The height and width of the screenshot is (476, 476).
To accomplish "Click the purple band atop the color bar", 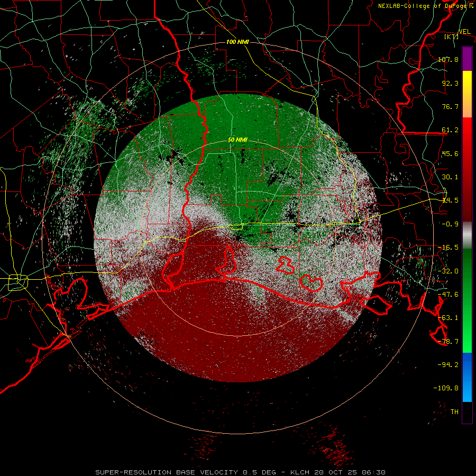I will click(467, 59).
